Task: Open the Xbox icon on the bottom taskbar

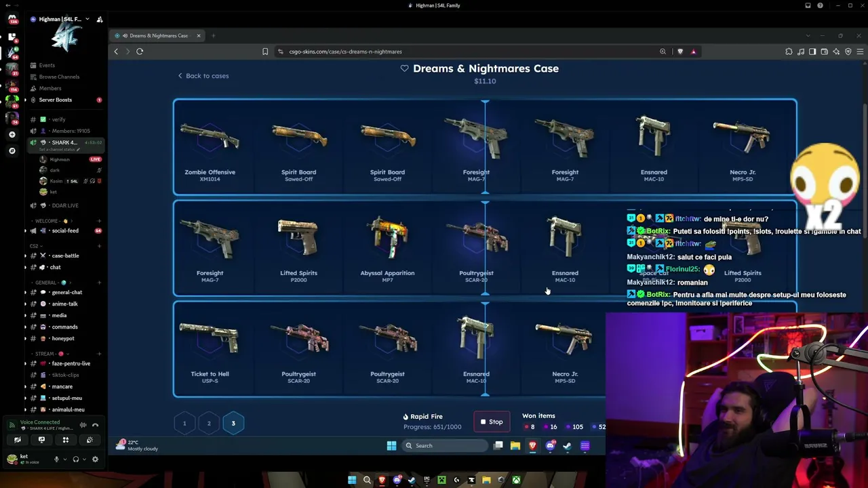Action: tap(516, 481)
